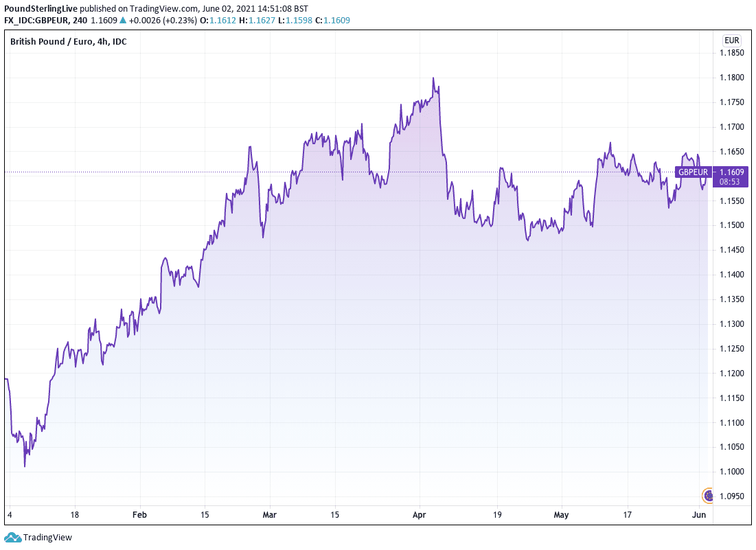Click the EUR currency label button
This screenshot has width=756, height=550.
tap(731, 41)
